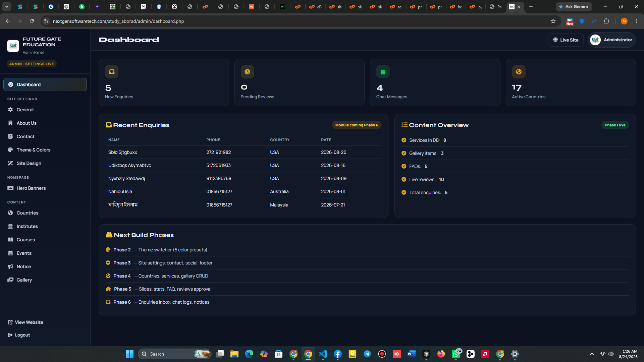Click the Hero Banners image icon
This screenshot has height=362, width=644.
coord(10,188)
